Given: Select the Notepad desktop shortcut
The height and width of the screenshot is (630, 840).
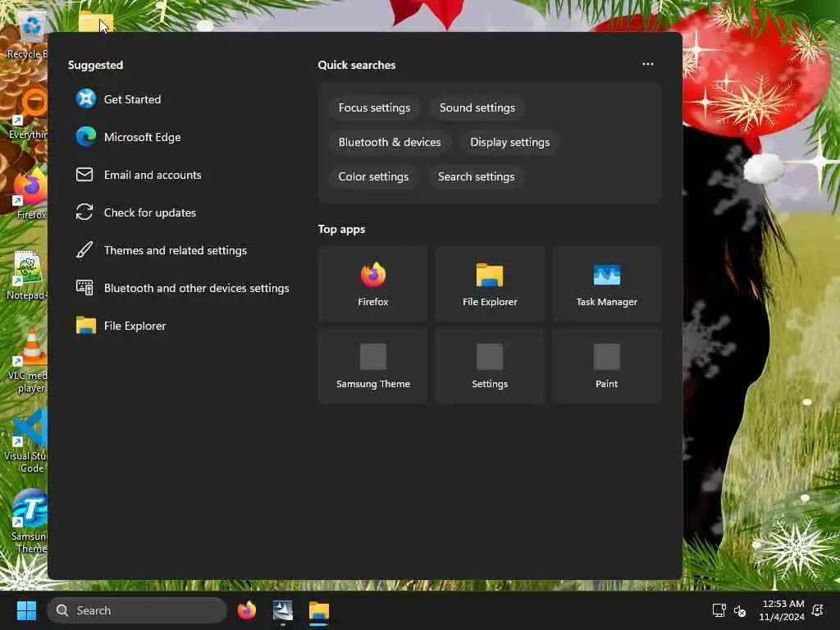Looking at the screenshot, I should [x=27, y=276].
